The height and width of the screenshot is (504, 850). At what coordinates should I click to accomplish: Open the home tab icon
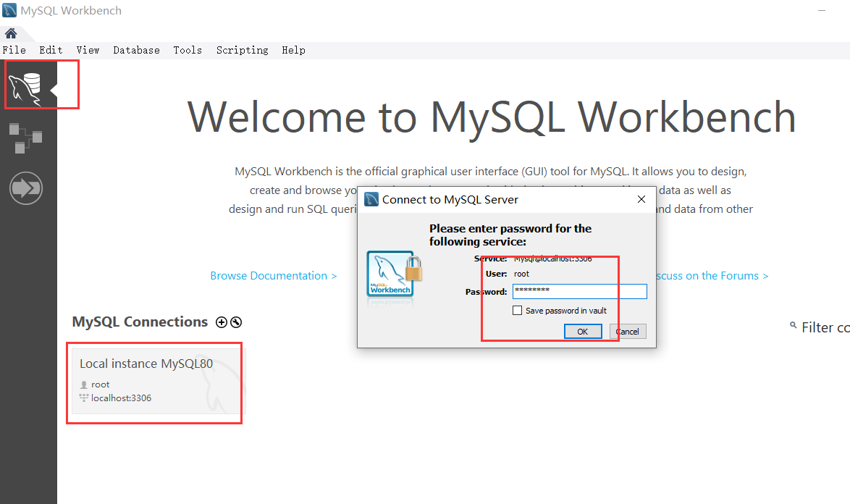[x=11, y=33]
